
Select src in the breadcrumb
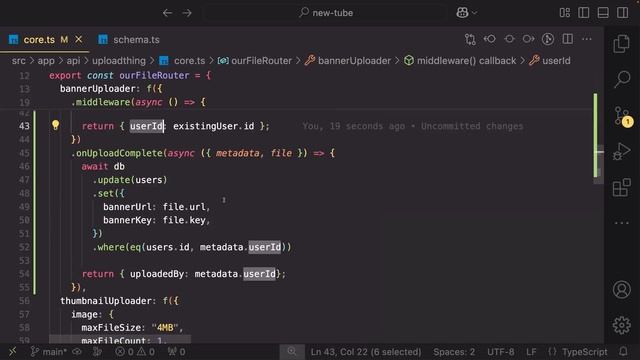tap(18, 61)
